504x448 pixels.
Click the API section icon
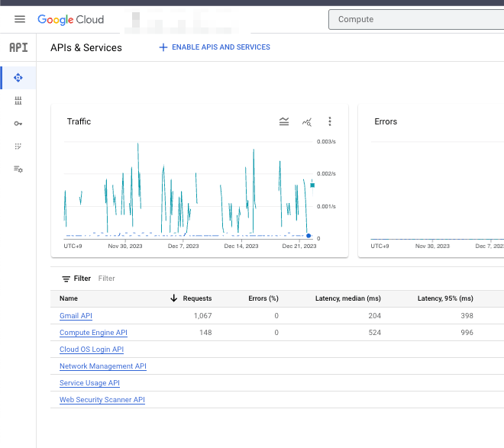tap(18, 47)
